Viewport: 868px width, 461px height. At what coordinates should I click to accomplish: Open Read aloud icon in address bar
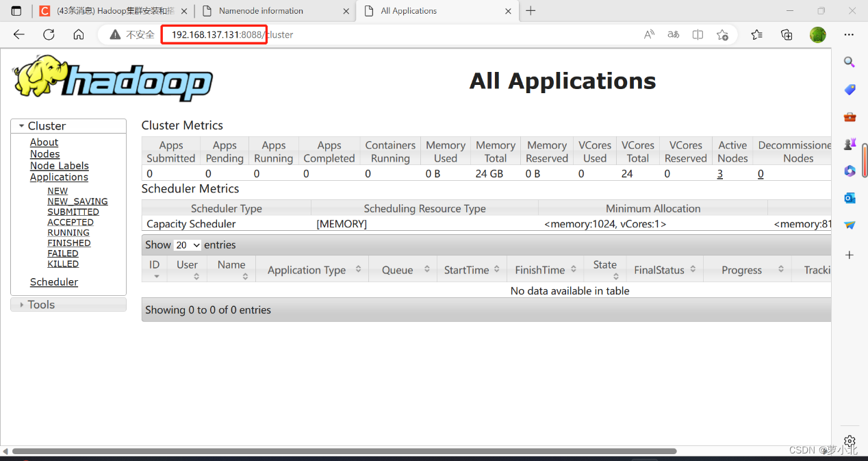pos(650,34)
